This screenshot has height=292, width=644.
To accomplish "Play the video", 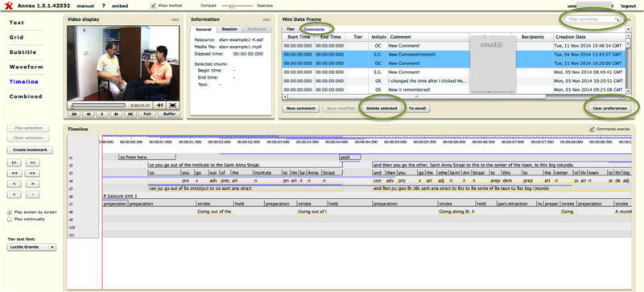I will pyautogui.click(x=102, y=114).
